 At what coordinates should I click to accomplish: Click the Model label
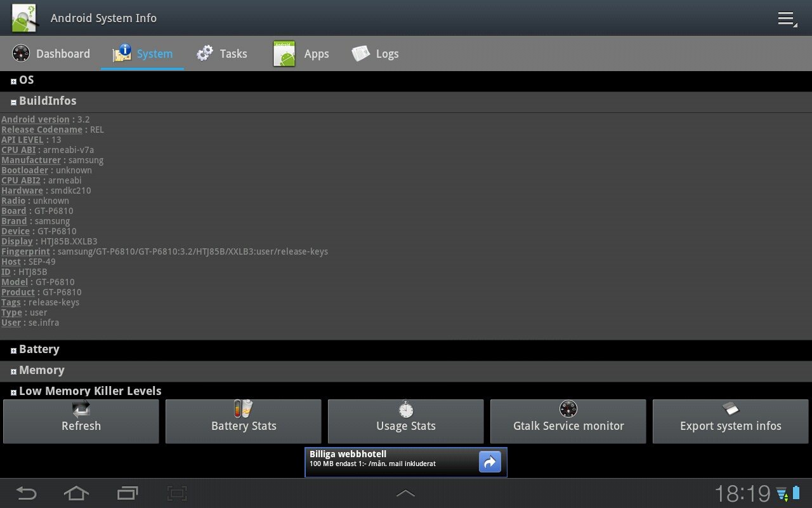click(x=15, y=282)
